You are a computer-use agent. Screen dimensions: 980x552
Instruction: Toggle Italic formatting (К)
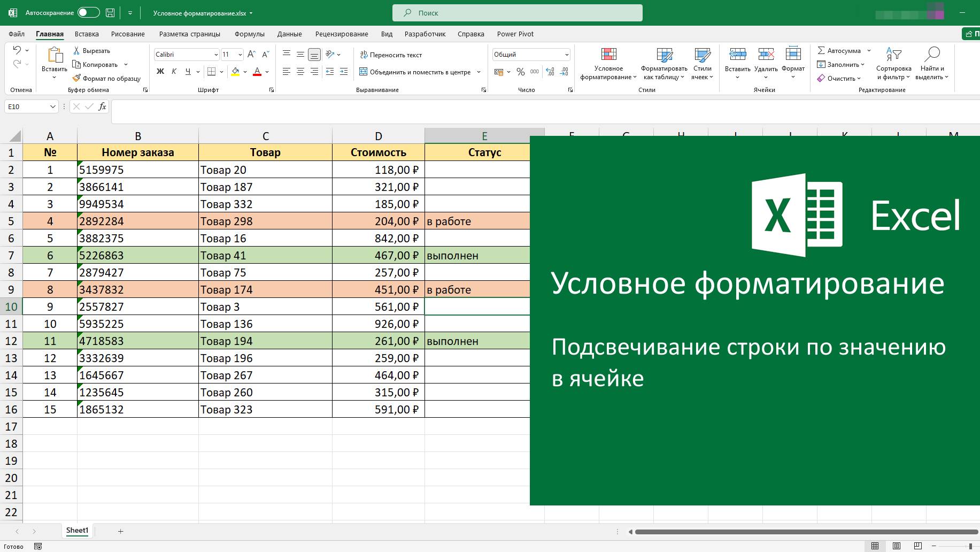click(x=174, y=71)
